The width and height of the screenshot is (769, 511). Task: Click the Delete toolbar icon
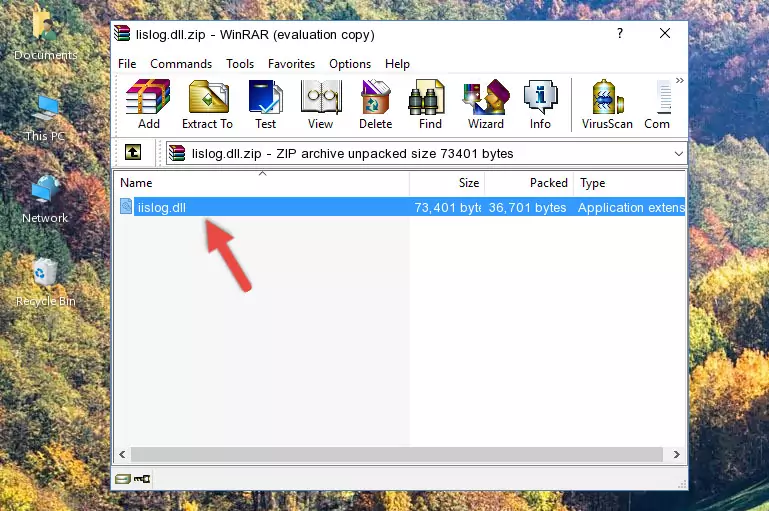tap(376, 104)
